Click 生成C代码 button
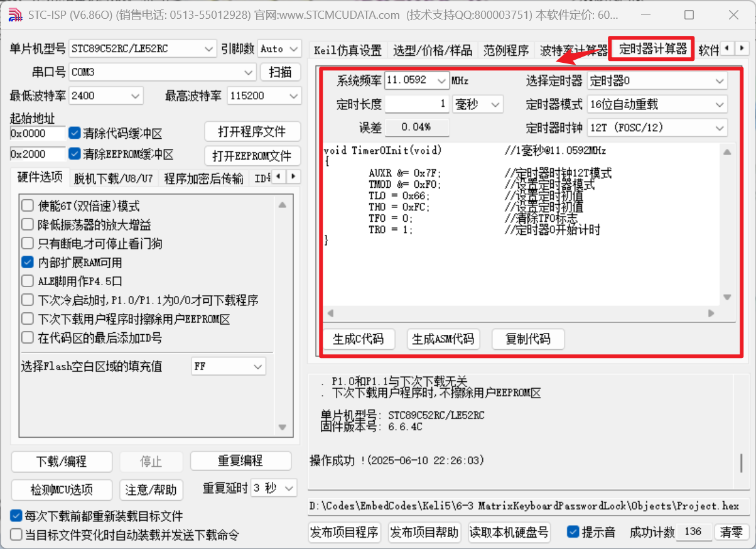Viewport: 756px width, 549px height. 359,339
